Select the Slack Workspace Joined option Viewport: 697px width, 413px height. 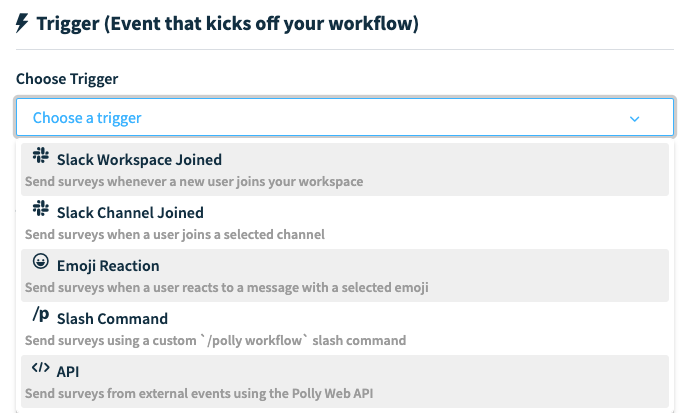click(345, 169)
